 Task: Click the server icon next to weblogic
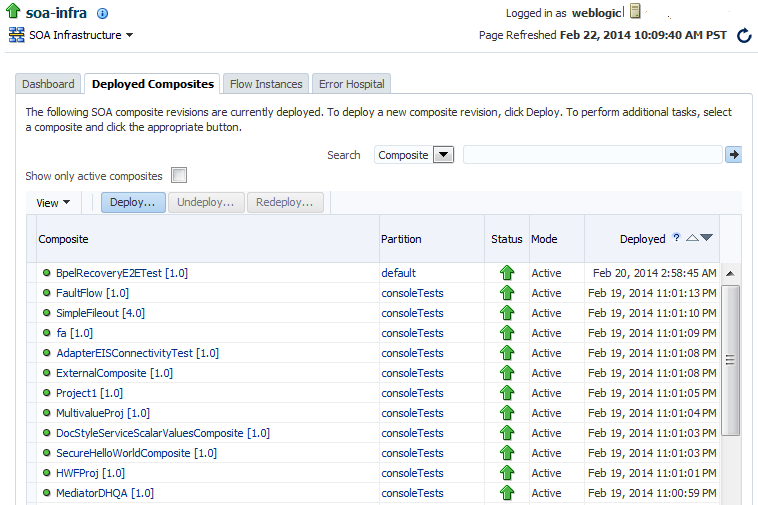(x=636, y=11)
